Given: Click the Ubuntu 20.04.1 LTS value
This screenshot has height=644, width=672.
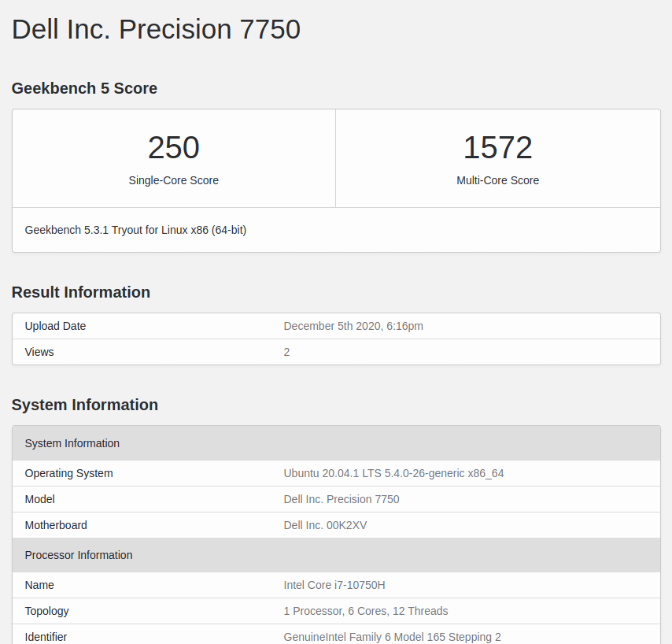Looking at the screenshot, I should tap(394, 473).
